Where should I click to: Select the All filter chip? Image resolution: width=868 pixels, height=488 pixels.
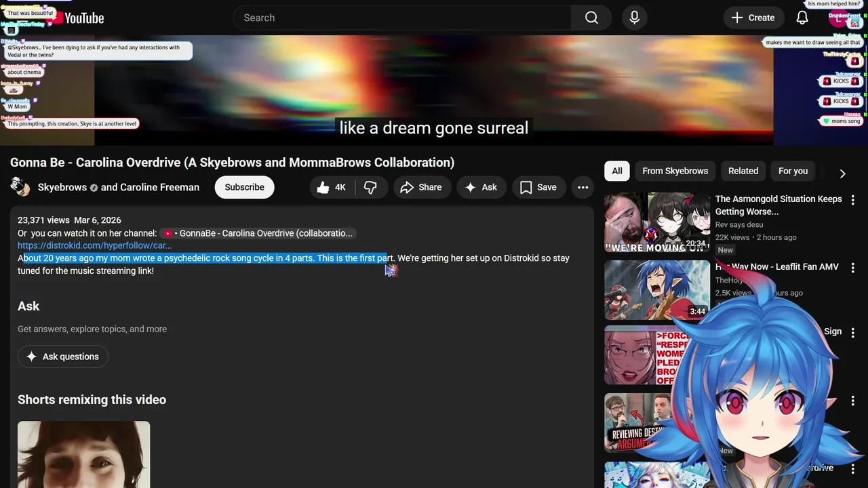(x=617, y=171)
